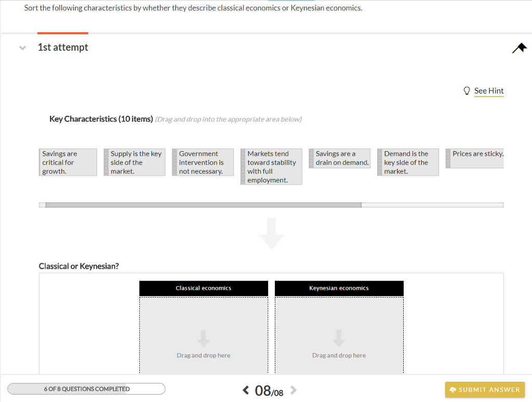Click the 6 of 8 questions completed progress bar
The height and width of the screenshot is (402, 532).
point(86,388)
